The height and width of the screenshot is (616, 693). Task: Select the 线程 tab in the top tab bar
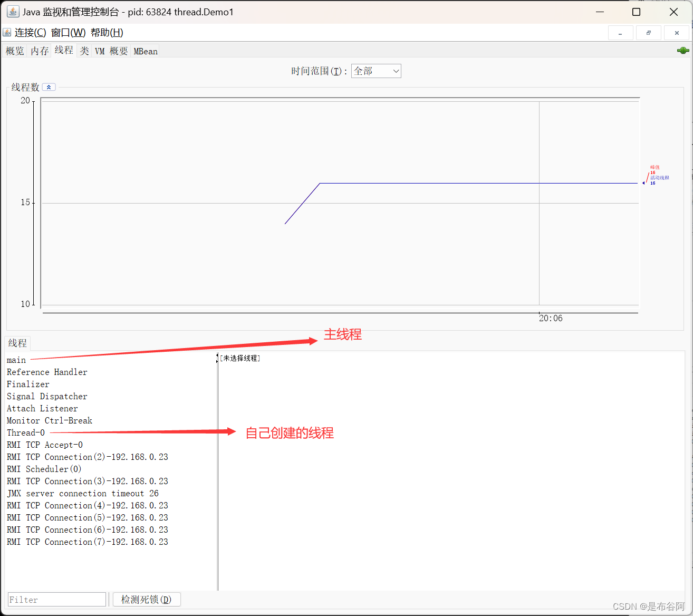pos(64,50)
